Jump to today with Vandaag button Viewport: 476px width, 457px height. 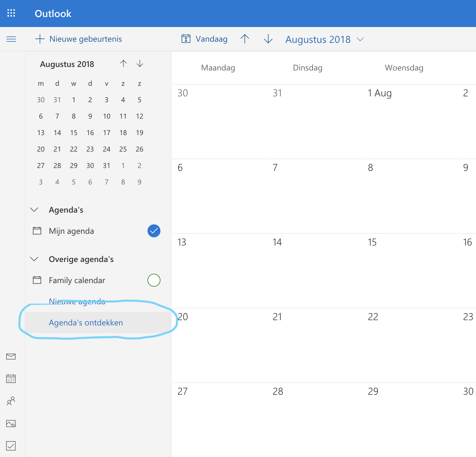pyautogui.click(x=205, y=39)
